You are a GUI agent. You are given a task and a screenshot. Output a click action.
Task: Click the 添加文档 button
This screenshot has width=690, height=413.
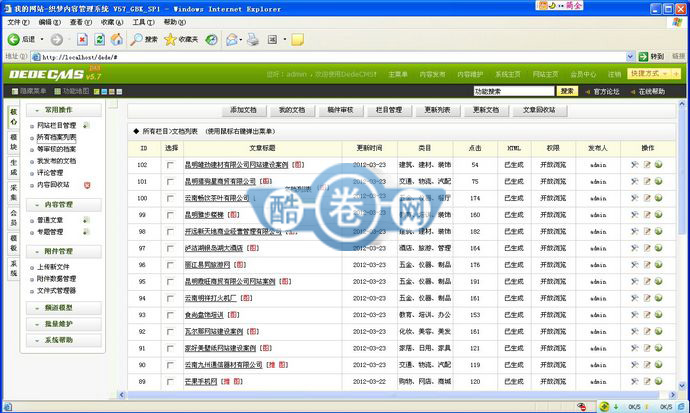click(x=243, y=110)
